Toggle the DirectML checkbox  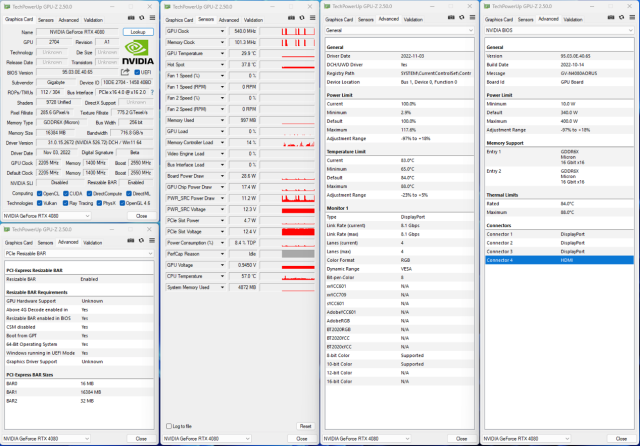129,193
